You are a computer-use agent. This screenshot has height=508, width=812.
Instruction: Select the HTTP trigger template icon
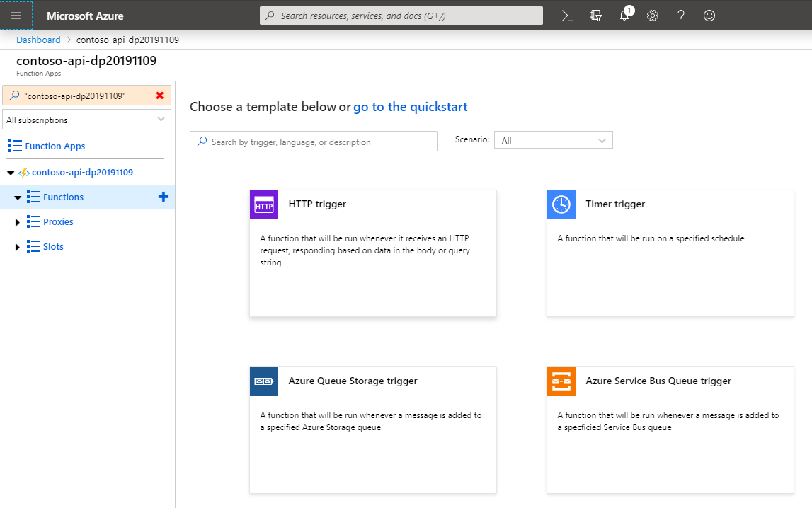point(263,204)
